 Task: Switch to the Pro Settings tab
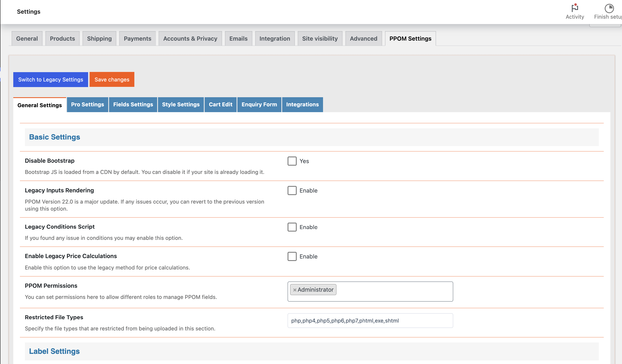pyautogui.click(x=87, y=104)
